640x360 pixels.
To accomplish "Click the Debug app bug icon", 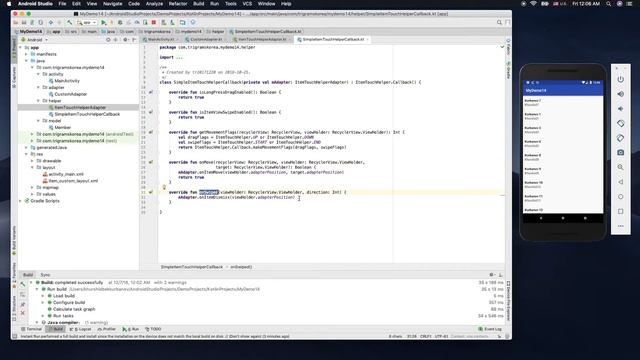I will pos(120,22).
